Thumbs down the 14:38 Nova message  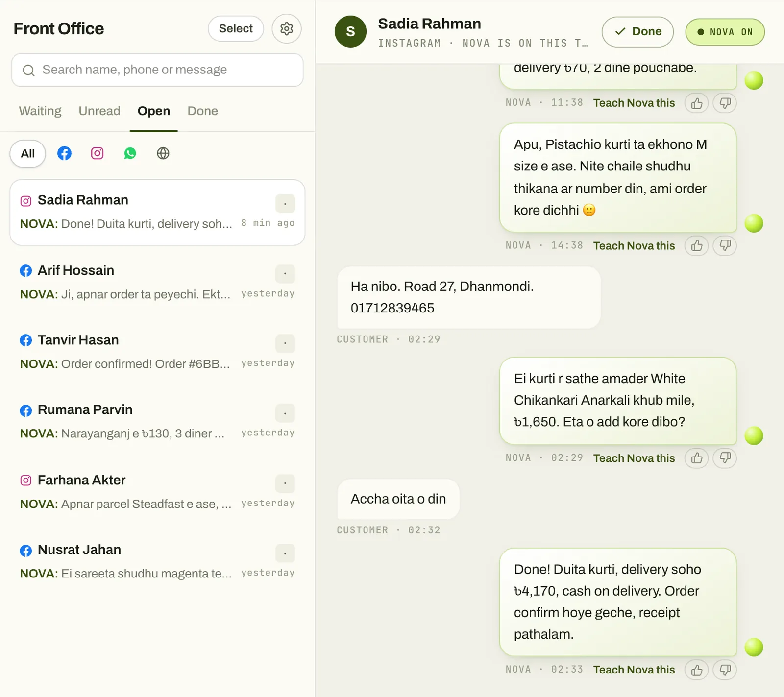(725, 245)
